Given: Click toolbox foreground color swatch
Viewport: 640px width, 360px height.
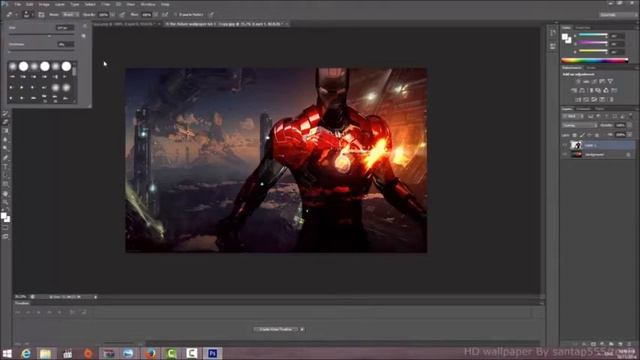Looking at the screenshot, I should [x=4, y=215].
